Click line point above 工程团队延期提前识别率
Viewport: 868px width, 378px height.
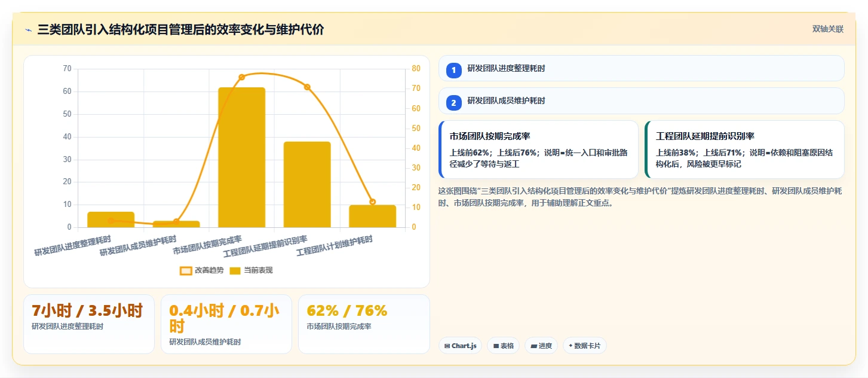point(307,87)
